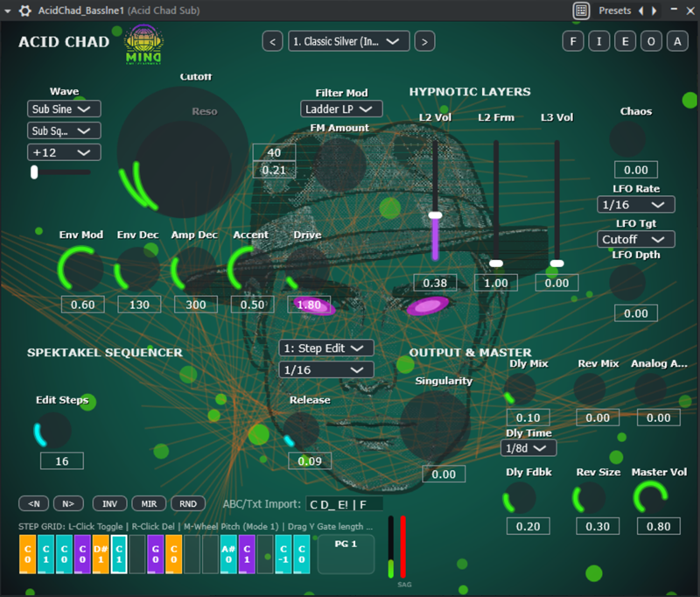Go to previous preset with left arrow
This screenshot has width=700, height=597.
[x=273, y=41]
